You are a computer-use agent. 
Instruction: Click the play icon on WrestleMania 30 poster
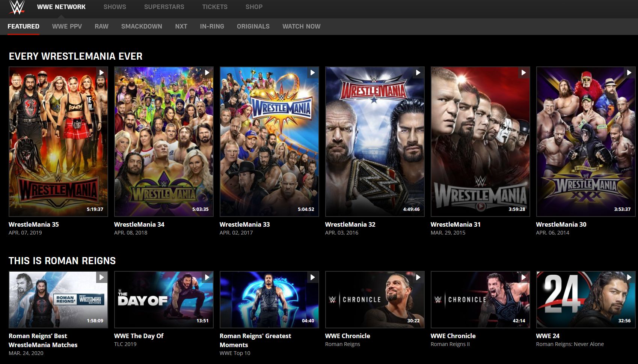(x=629, y=73)
